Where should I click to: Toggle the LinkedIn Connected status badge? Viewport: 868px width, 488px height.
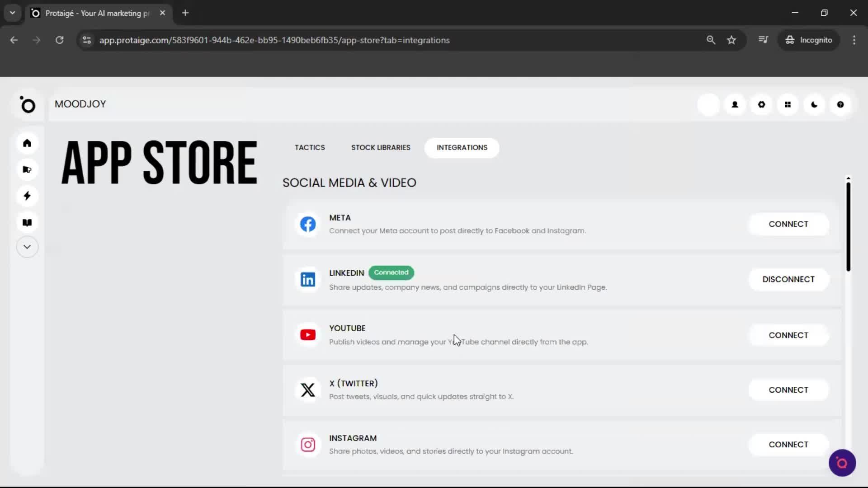(391, 272)
